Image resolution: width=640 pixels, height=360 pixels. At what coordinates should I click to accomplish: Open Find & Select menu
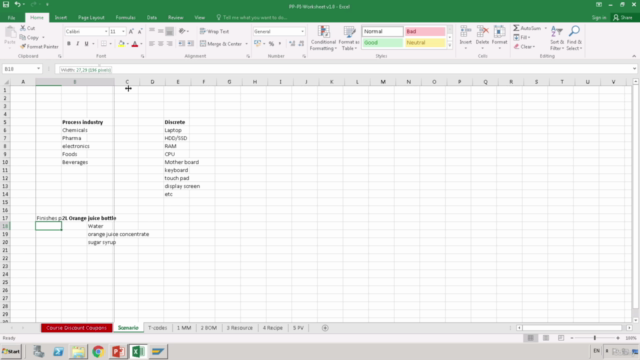click(574, 38)
